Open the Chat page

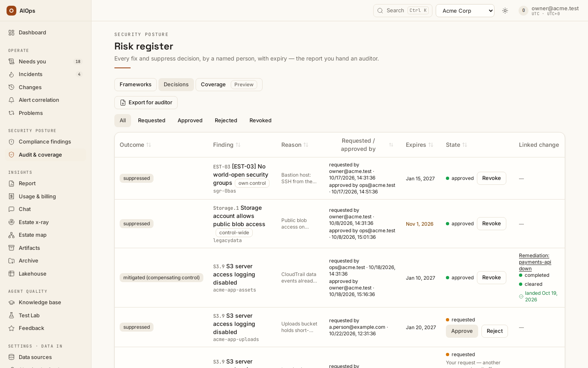(x=45, y=209)
